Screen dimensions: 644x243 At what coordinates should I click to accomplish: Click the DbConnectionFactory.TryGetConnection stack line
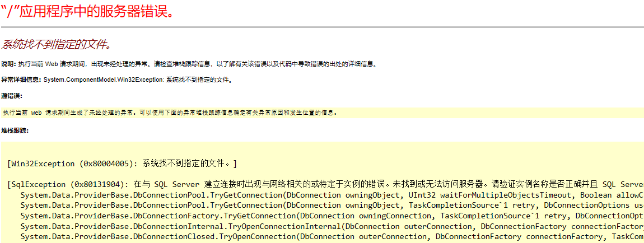pos(332,216)
